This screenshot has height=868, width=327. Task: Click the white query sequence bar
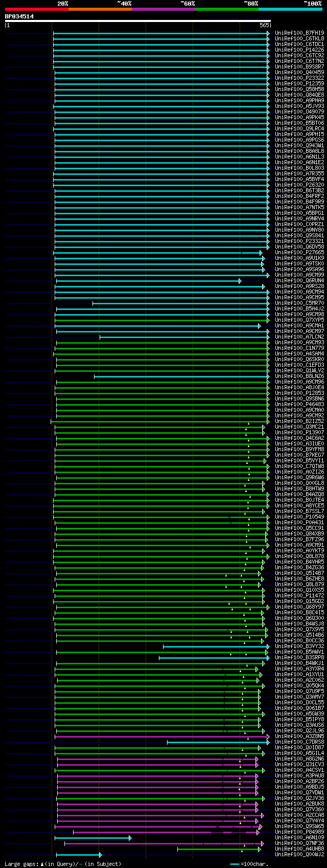tap(137, 21)
